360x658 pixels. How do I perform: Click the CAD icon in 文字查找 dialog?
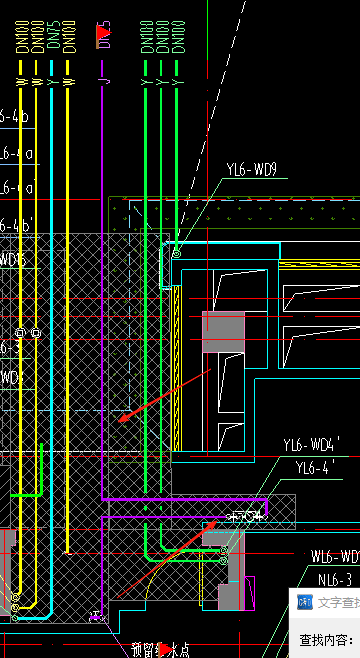coord(305,602)
